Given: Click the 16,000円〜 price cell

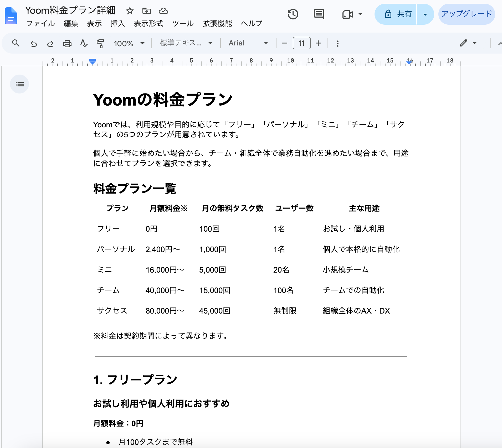Looking at the screenshot, I should (x=165, y=270).
